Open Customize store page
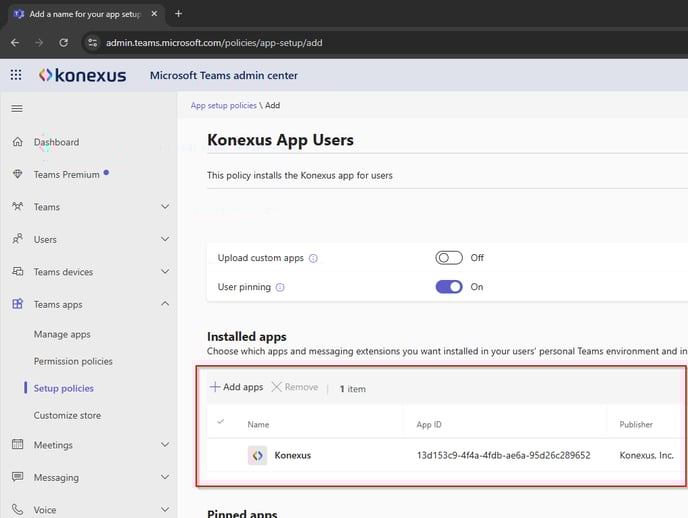688x518 pixels. coord(67,415)
